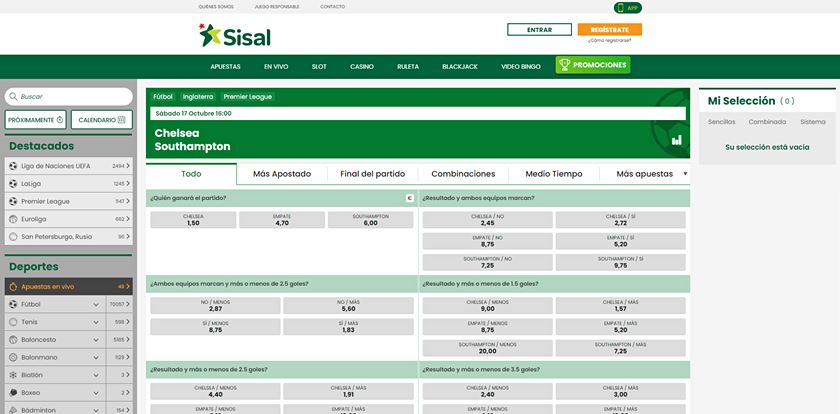Open the VIDEO BINGO menu item
Screen dimensions: 840x414
521,67
